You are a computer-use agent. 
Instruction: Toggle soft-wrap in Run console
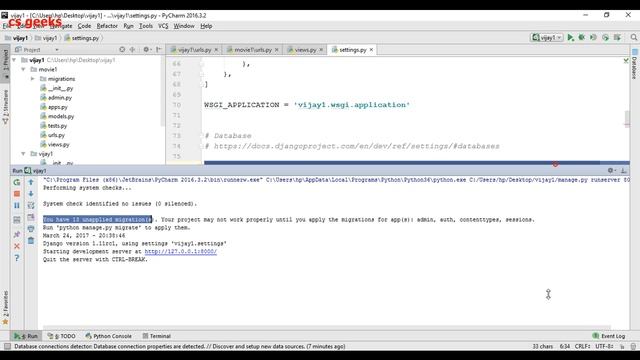31,205
